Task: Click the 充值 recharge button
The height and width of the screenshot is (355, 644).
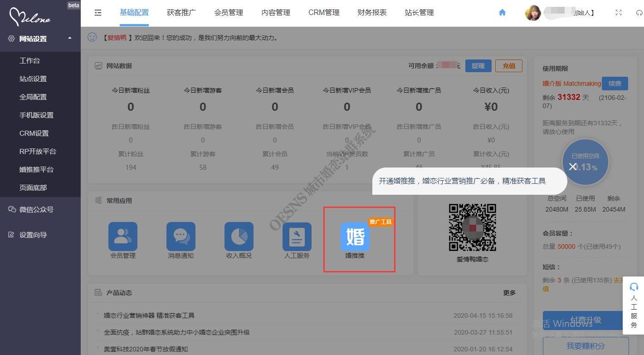Action: (x=509, y=66)
